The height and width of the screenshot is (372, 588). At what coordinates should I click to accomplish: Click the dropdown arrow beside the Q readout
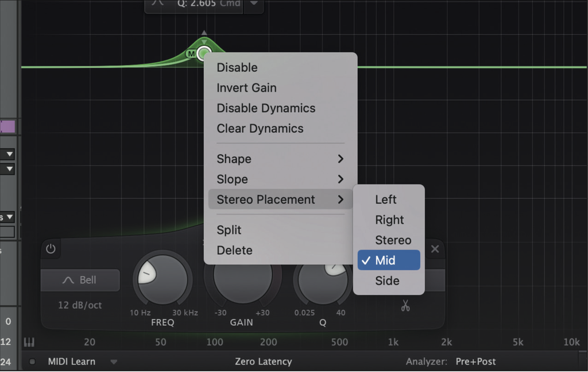(x=254, y=5)
